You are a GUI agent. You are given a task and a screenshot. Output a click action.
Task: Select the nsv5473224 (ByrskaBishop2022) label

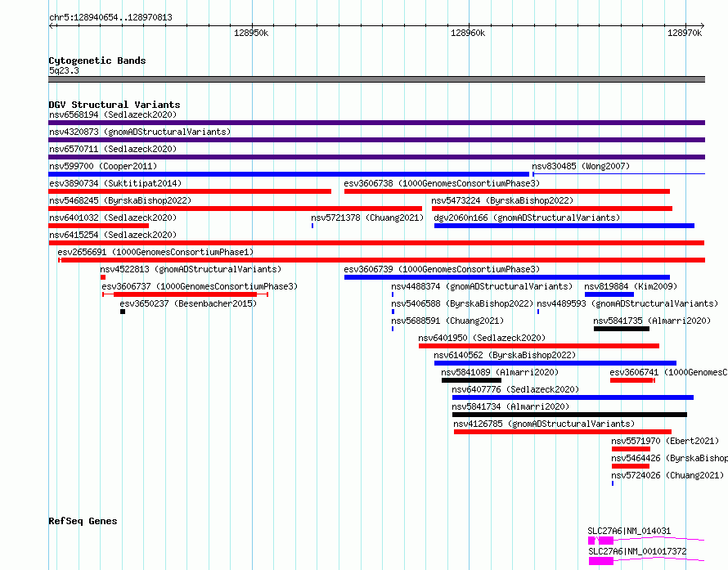click(502, 200)
